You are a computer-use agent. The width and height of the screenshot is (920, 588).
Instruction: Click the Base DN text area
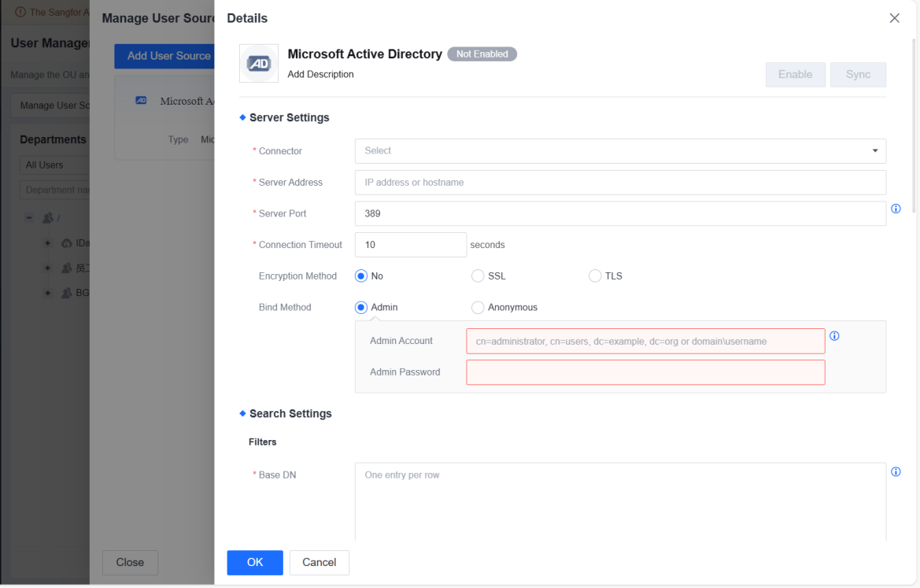point(620,501)
